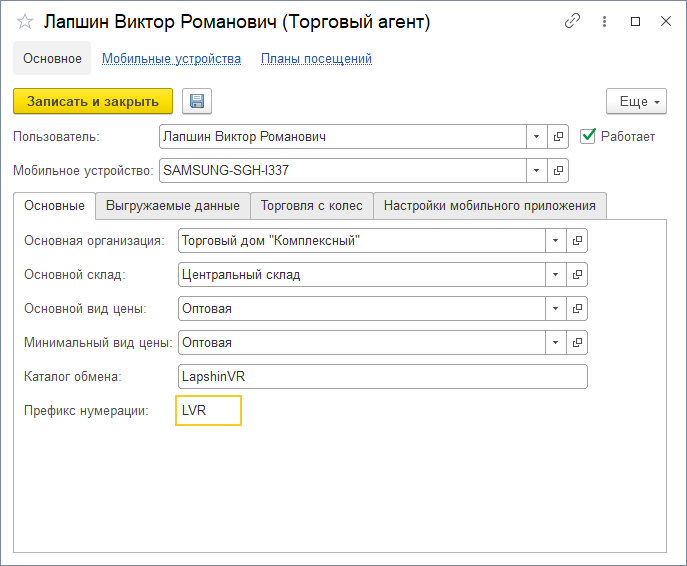Image resolution: width=687 pixels, height=566 pixels.
Task: Open the Торговля с колес tab
Action: point(311,206)
